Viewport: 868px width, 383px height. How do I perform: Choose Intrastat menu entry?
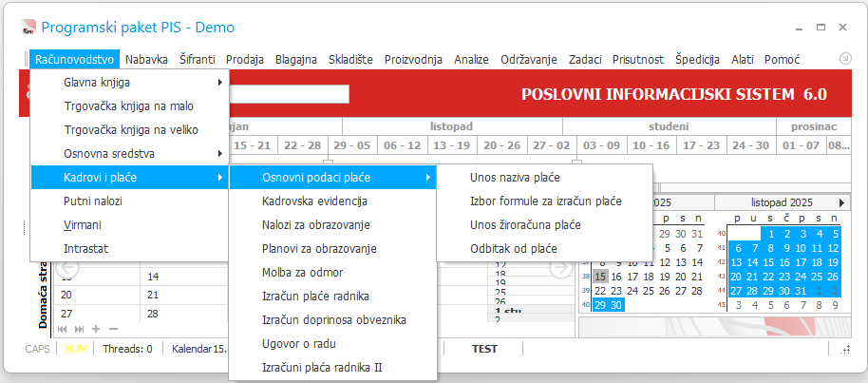129,248
